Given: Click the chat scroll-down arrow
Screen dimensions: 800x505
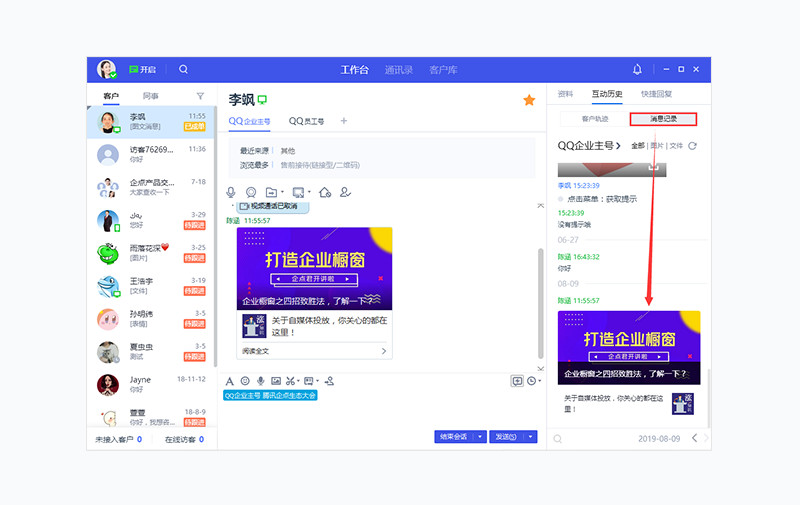Looking at the screenshot, I should [540, 368].
